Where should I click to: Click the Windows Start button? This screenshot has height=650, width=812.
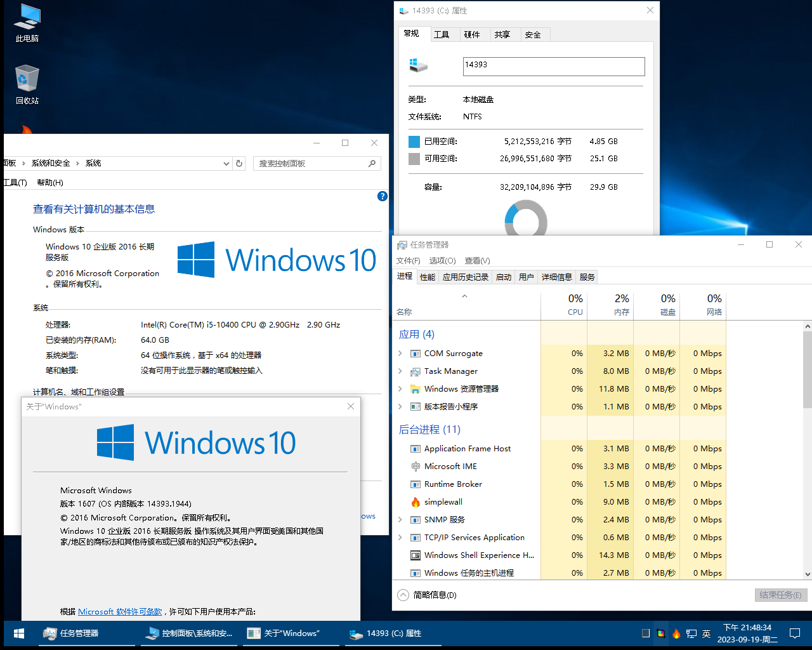pyautogui.click(x=19, y=633)
